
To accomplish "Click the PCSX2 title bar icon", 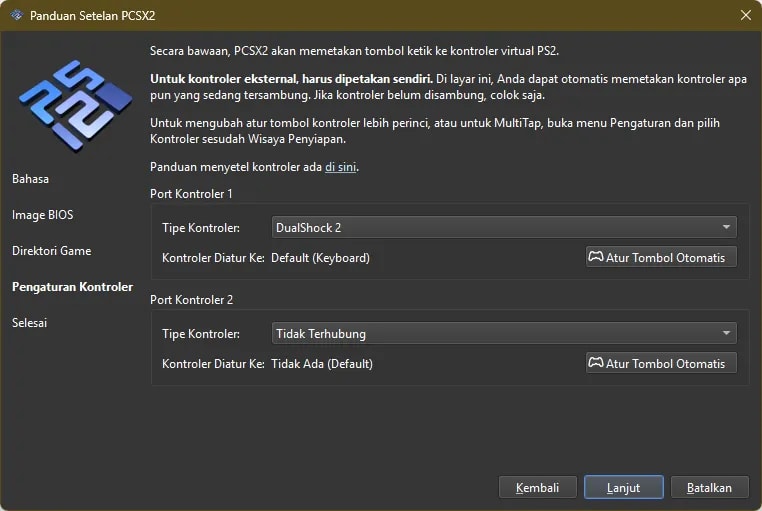I will (x=17, y=15).
